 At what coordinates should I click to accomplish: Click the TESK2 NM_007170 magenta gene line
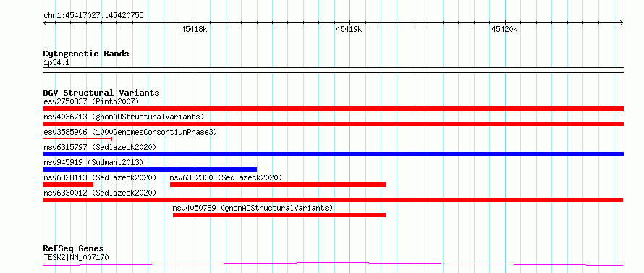click(333, 264)
